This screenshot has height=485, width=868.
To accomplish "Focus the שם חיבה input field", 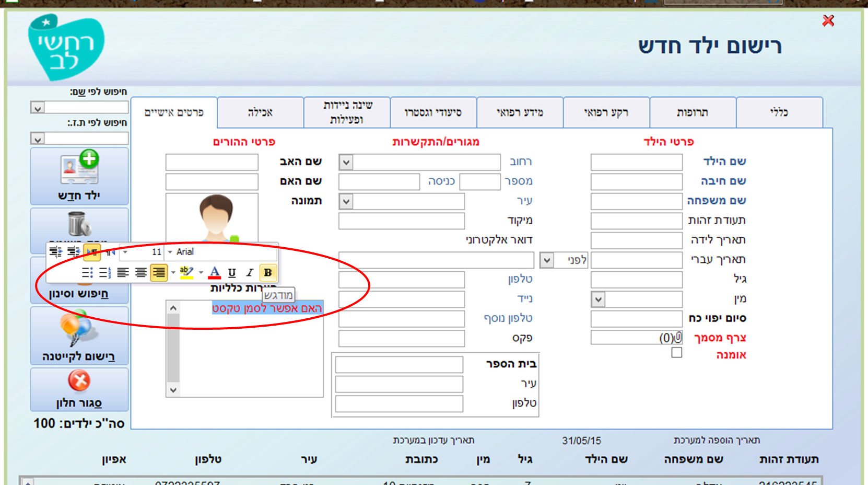I will 637,182.
